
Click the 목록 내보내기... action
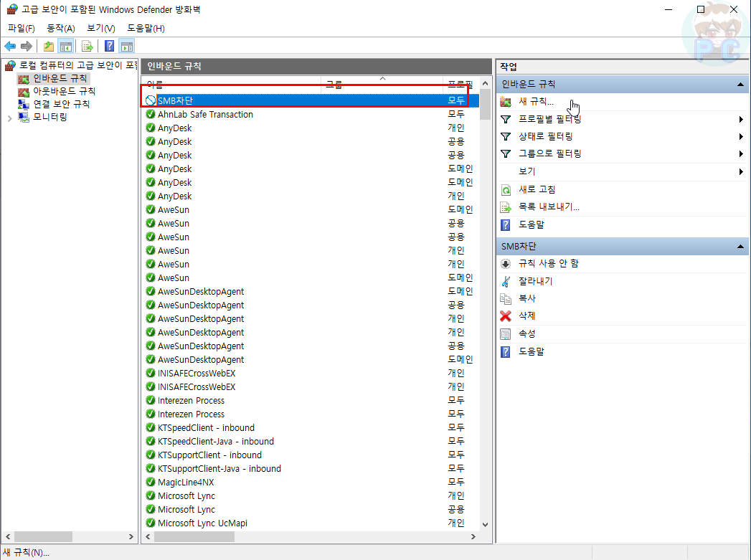click(x=549, y=207)
